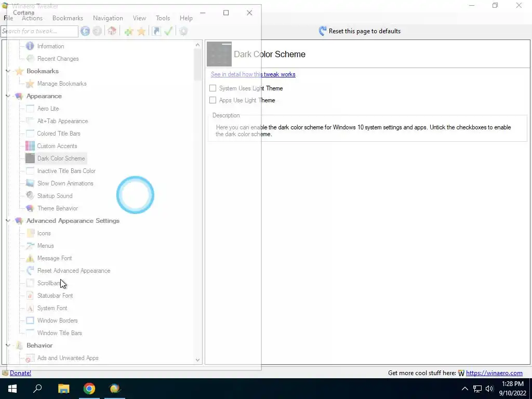Open File Explorer from taskbar
Image resolution: width=532 pixels, height=399 pixels.
tap(63, 389)
